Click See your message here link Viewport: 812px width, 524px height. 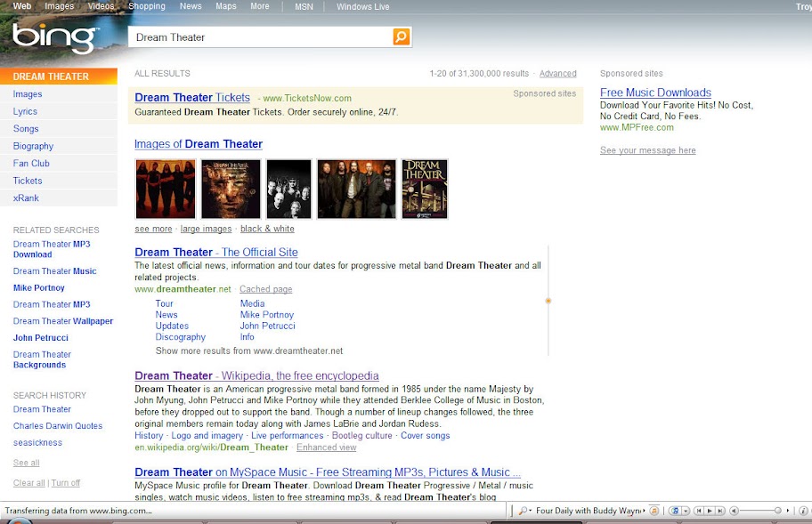coord(648,150)
